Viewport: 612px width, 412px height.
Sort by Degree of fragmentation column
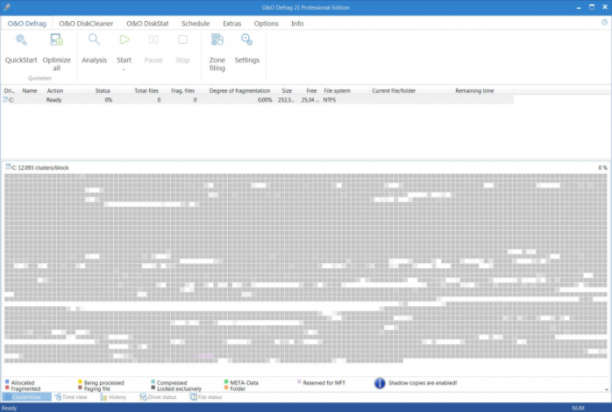coord(239,91)
